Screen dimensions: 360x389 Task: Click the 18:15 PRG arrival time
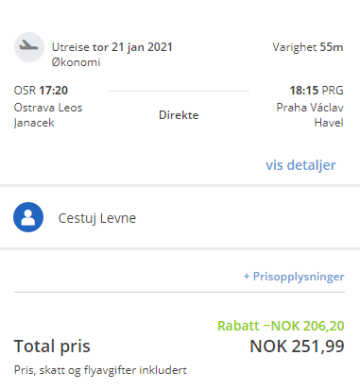pos(316,90)
